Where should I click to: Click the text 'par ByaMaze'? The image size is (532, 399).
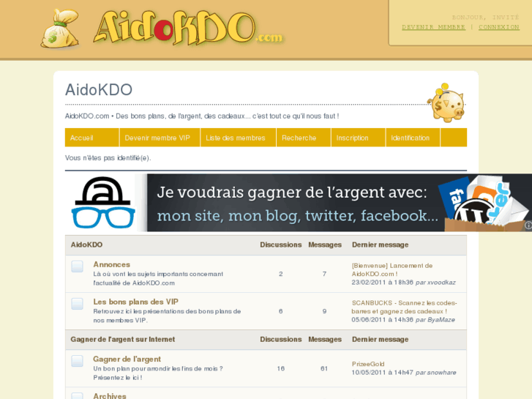click(x=435, y=320)
